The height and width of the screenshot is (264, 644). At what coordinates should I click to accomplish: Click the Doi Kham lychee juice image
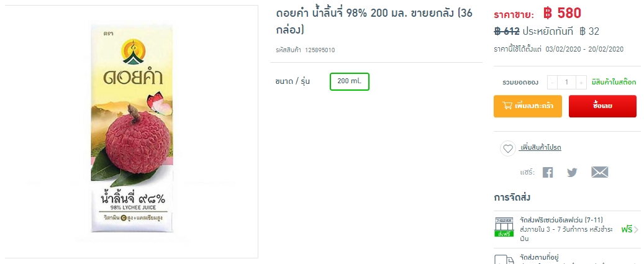click(131, 132)
